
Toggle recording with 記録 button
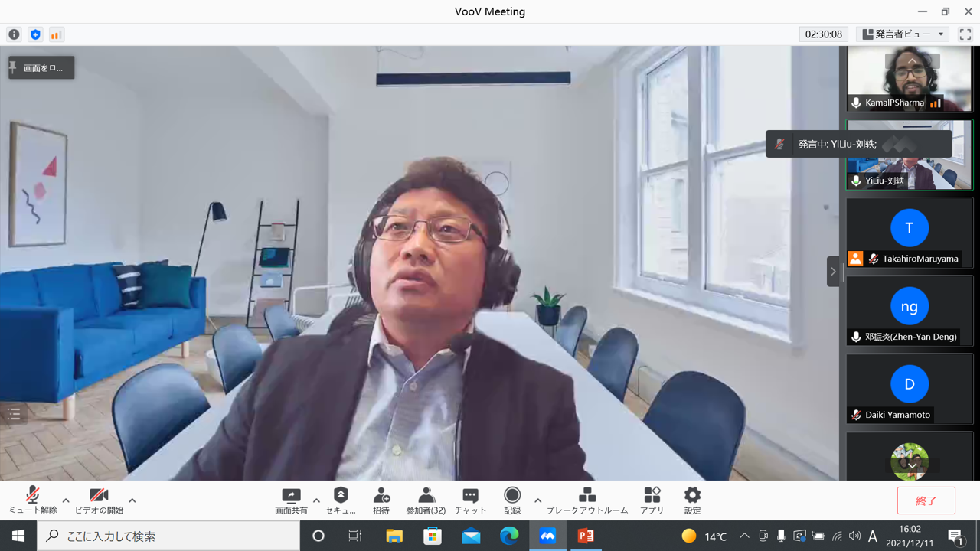click(512, 500)
